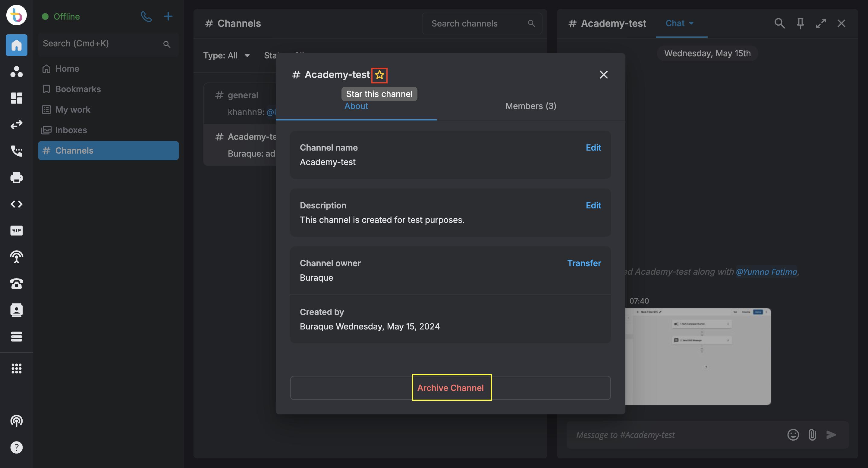Open the contacts book icon

[17, 310]
